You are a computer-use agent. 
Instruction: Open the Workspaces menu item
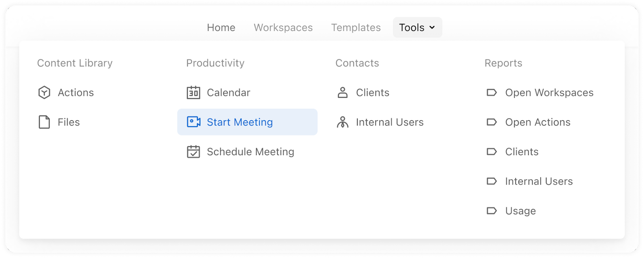(x=283, y=27)
